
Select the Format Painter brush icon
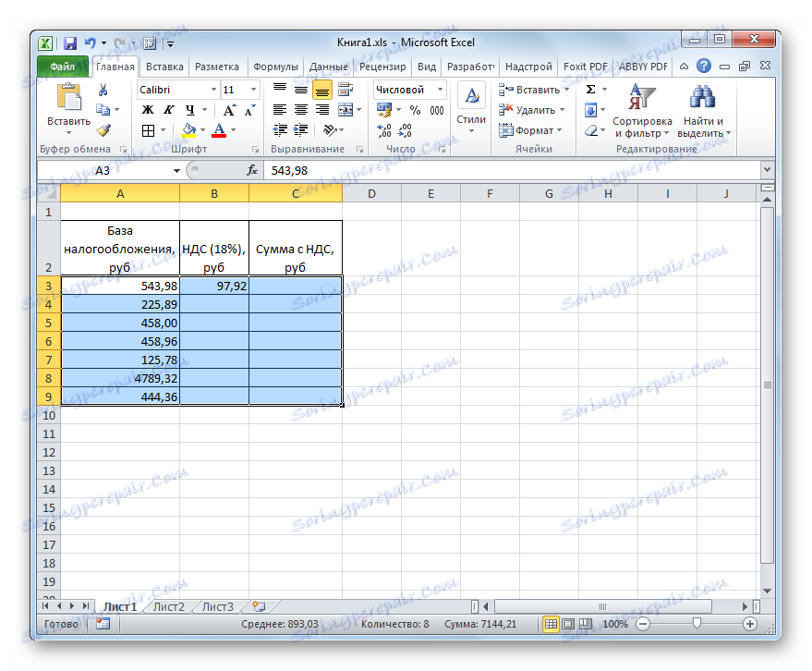pos(103,130)
